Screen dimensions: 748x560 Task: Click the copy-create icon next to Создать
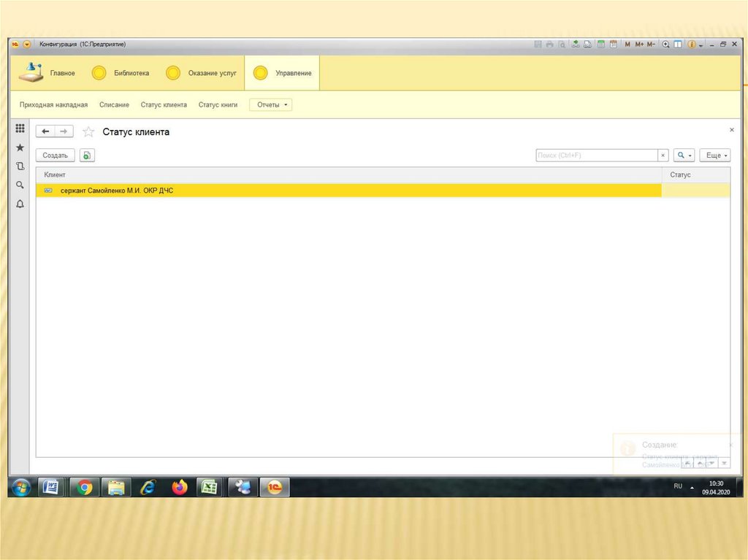(x=87, y=156)
